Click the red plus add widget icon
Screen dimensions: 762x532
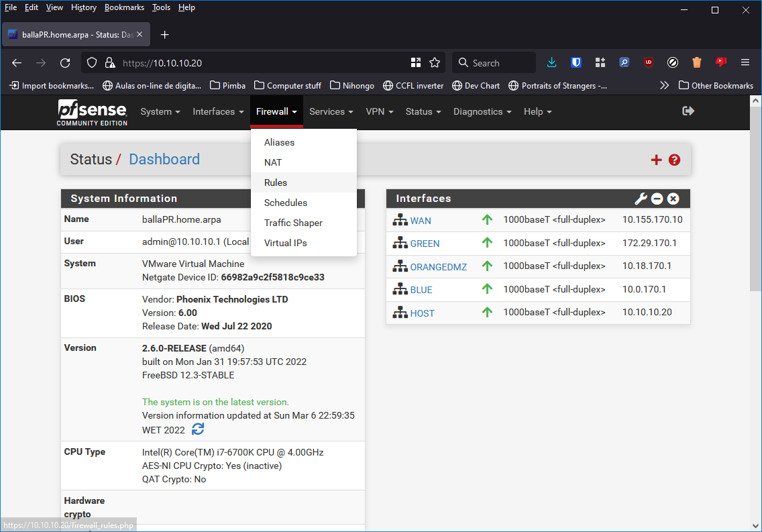point(656,160)
